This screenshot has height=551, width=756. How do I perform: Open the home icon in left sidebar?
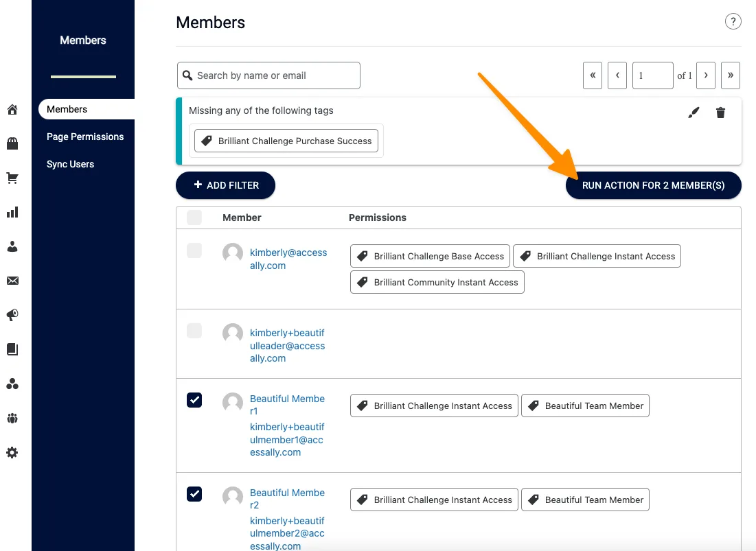(12, 110)
